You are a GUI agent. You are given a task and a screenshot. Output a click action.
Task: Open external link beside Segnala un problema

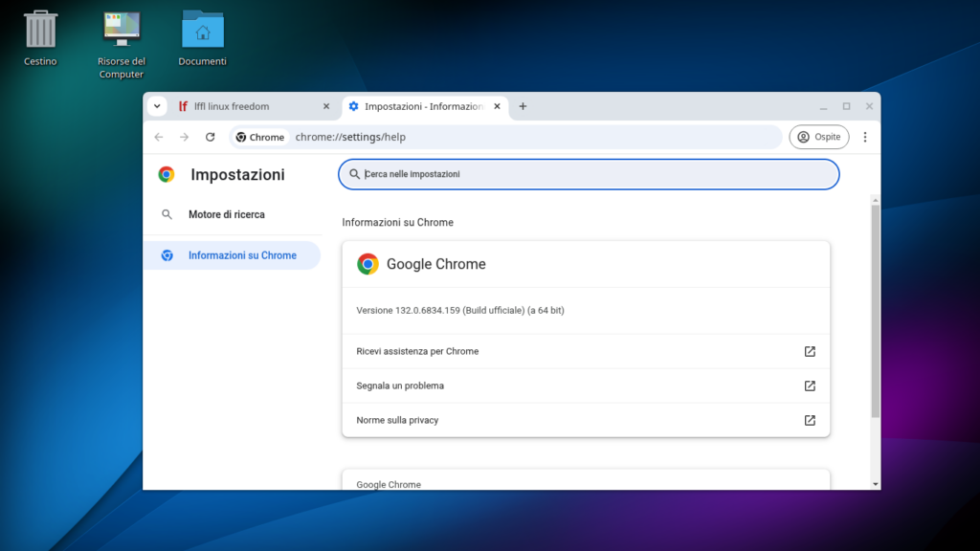click(810, 386)
